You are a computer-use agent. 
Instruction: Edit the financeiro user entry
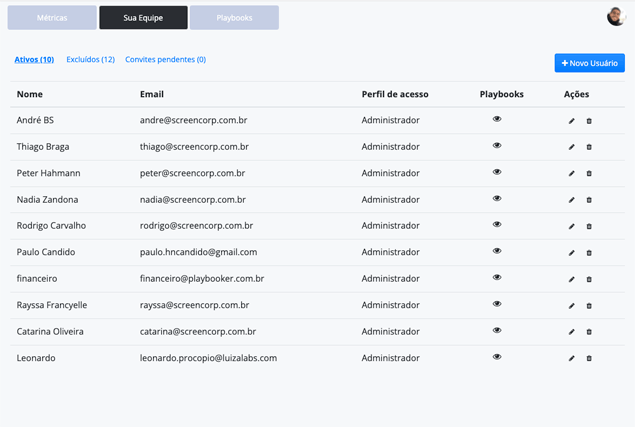coord(571,279)
